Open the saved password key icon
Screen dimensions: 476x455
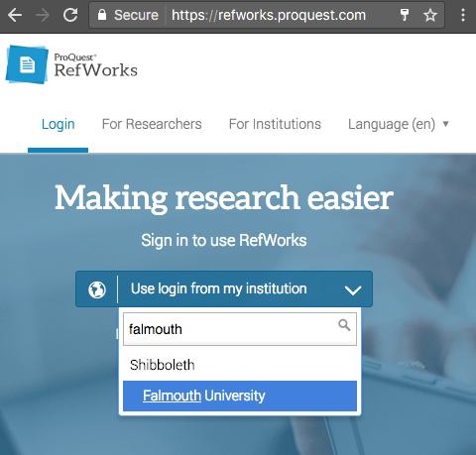click(x=405, y=15)
